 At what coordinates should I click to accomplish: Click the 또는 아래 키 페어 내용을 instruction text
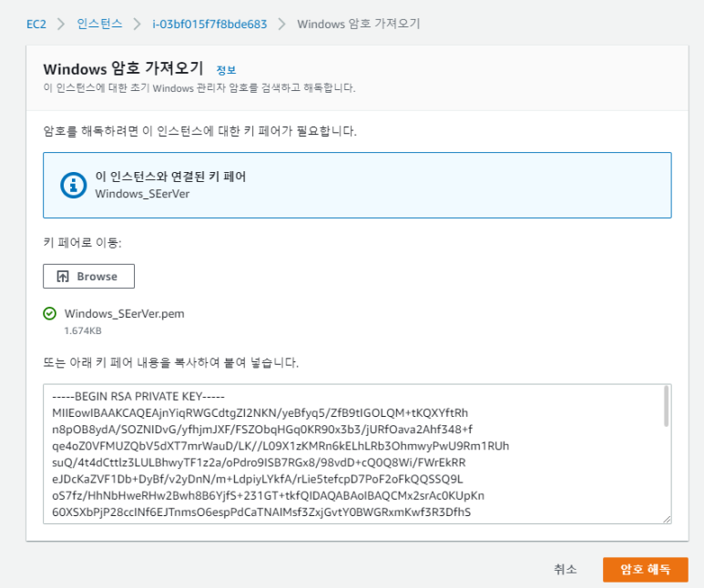[x=171, y=362]
